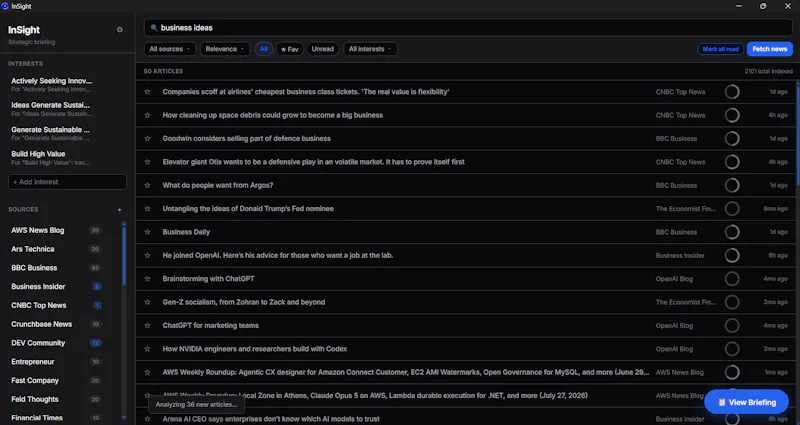Select the All filter tab
The image size is (800, 425).
tap(263, 49)
